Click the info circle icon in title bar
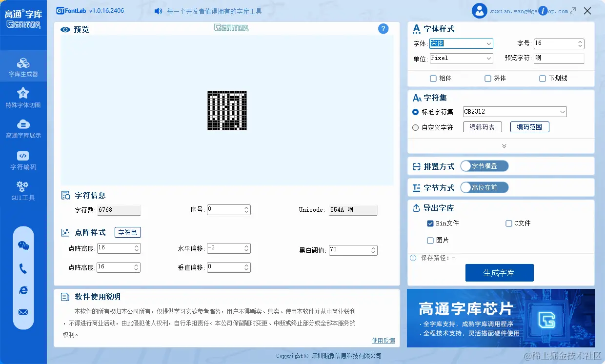 (x=543, y=11)
